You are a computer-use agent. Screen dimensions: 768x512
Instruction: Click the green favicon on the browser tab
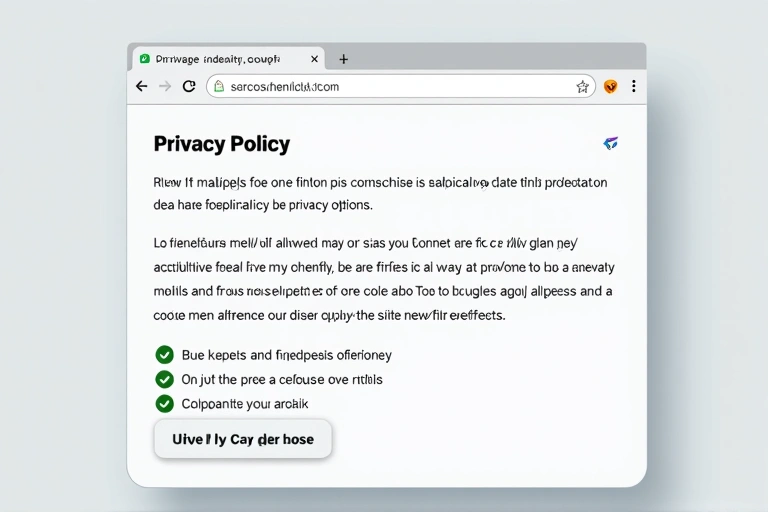tap(145, 60)
